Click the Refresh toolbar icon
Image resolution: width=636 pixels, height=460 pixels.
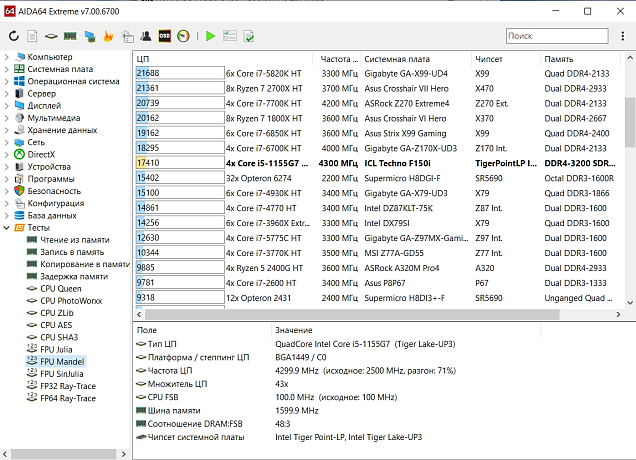click(14, 36)
